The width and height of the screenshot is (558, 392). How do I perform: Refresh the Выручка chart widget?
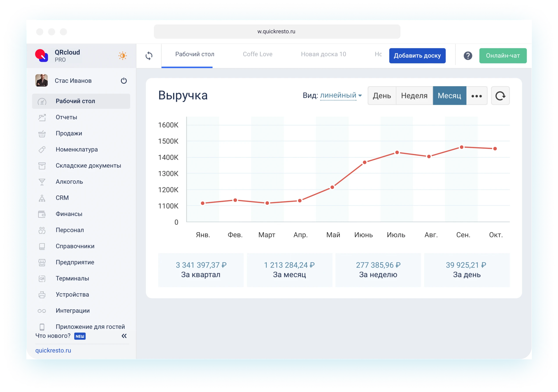click(x=500, y=96)
